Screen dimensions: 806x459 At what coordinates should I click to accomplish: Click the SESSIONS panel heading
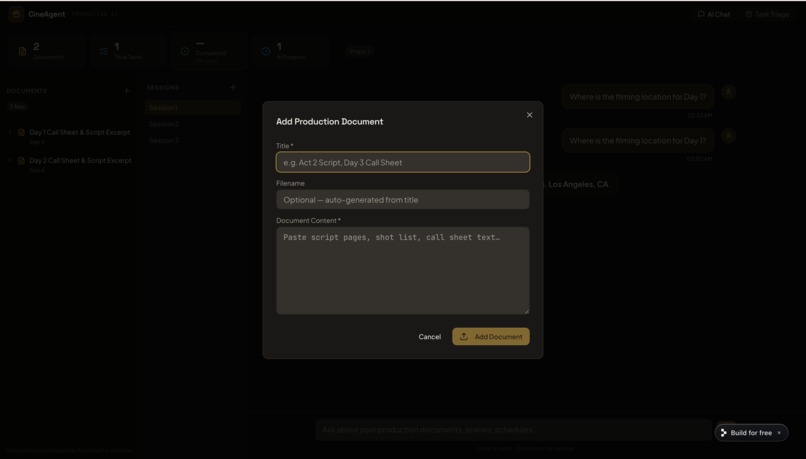click(x=163, y=88)
